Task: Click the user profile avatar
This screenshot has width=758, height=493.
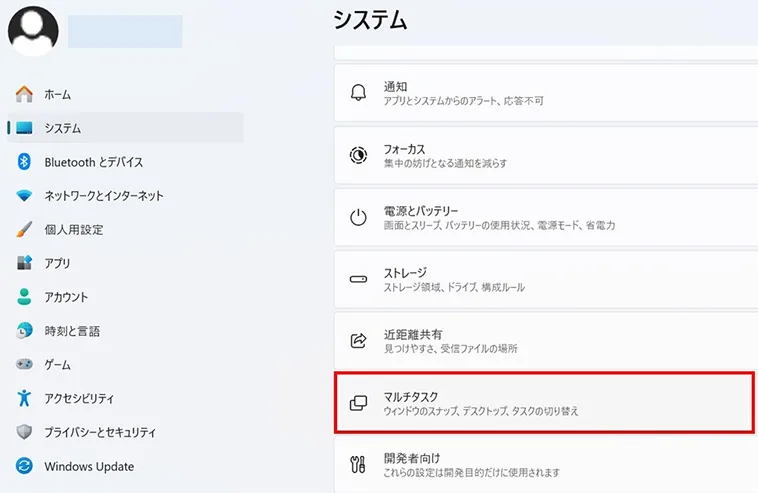Action: click(x=33, y=30)
